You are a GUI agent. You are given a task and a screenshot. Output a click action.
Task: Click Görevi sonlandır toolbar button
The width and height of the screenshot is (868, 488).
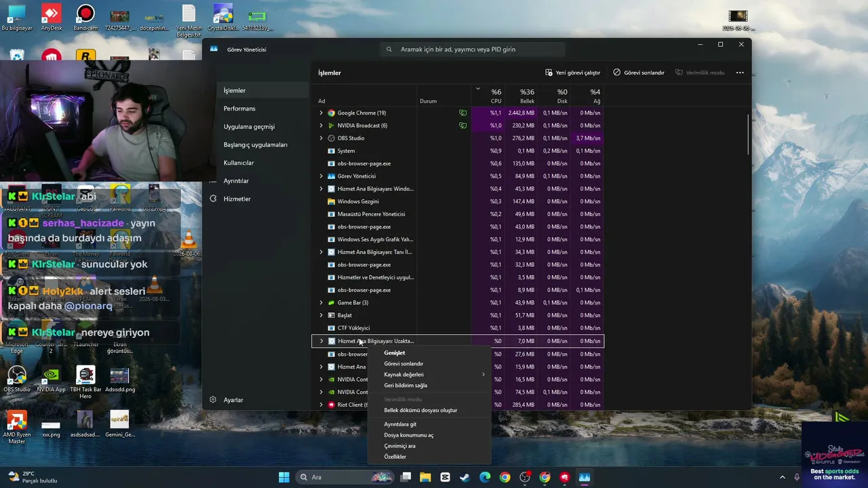[639, 73]
